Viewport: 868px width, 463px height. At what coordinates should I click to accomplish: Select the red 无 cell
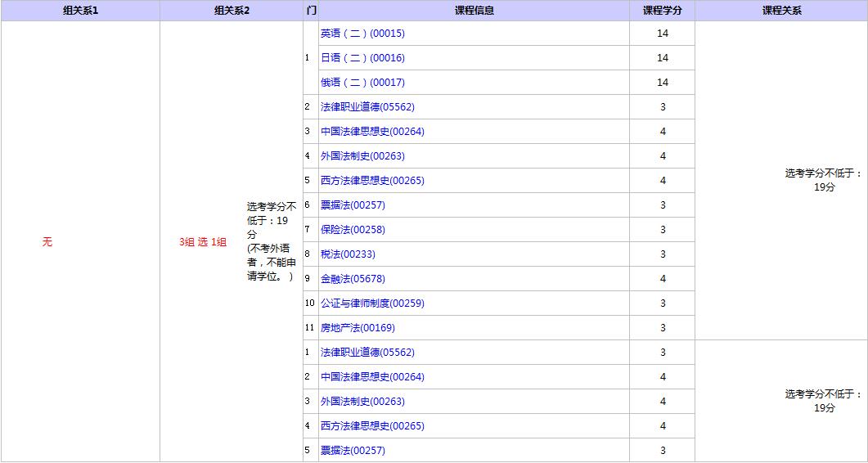(x=47, y=242)
